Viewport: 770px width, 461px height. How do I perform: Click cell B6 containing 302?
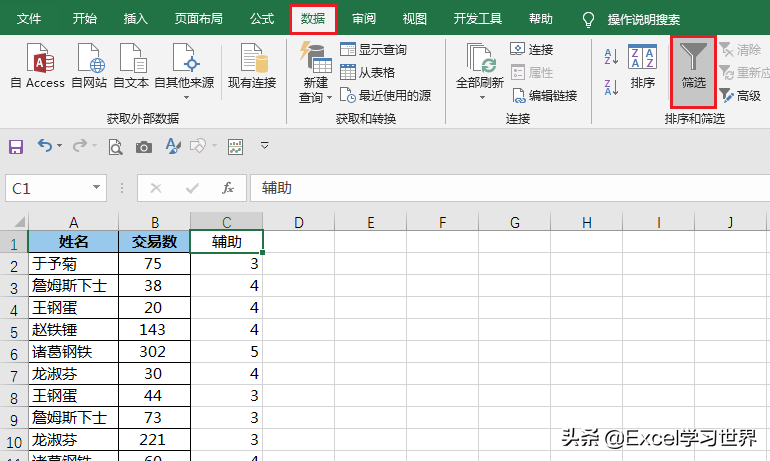[x=154, y=352]
